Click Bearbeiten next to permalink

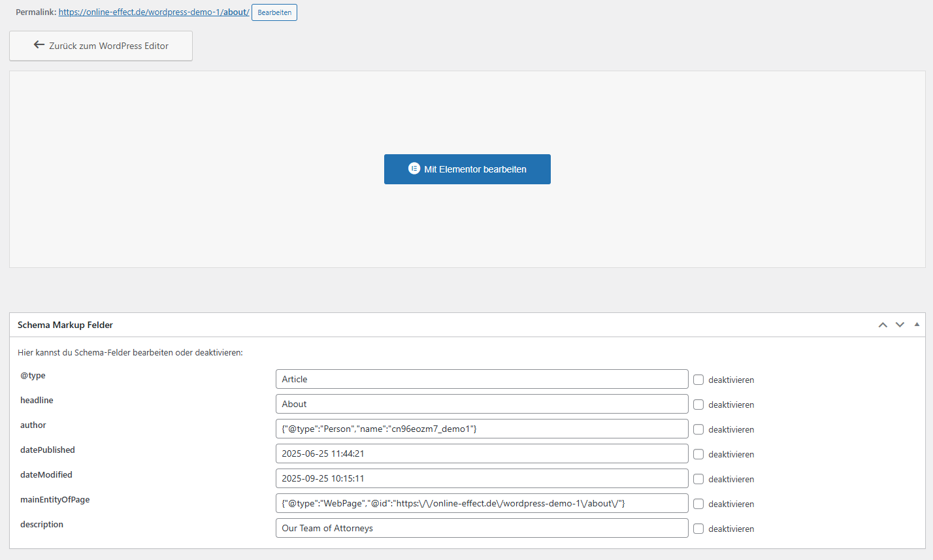coord(274,12)
